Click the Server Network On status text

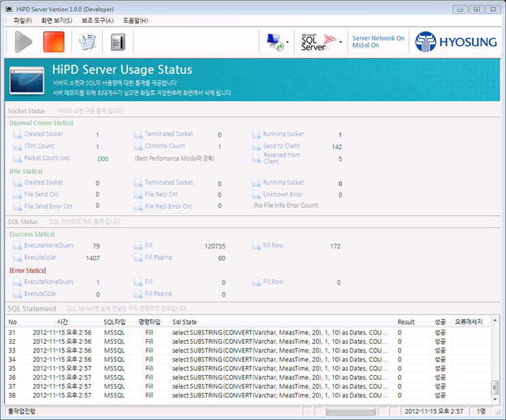(378, 38)
